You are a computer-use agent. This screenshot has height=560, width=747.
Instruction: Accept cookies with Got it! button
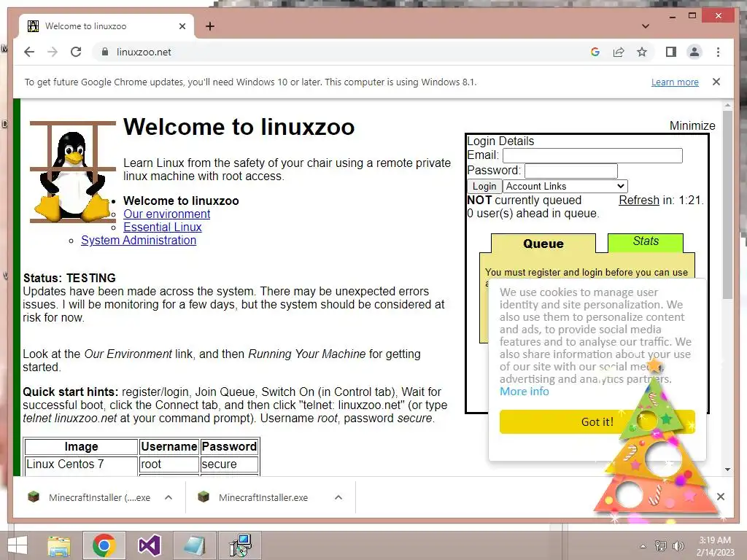tap(597, 422)
